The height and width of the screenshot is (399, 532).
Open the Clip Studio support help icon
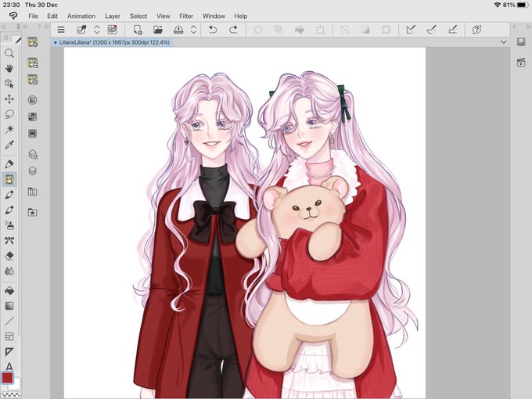pos(476,30)
